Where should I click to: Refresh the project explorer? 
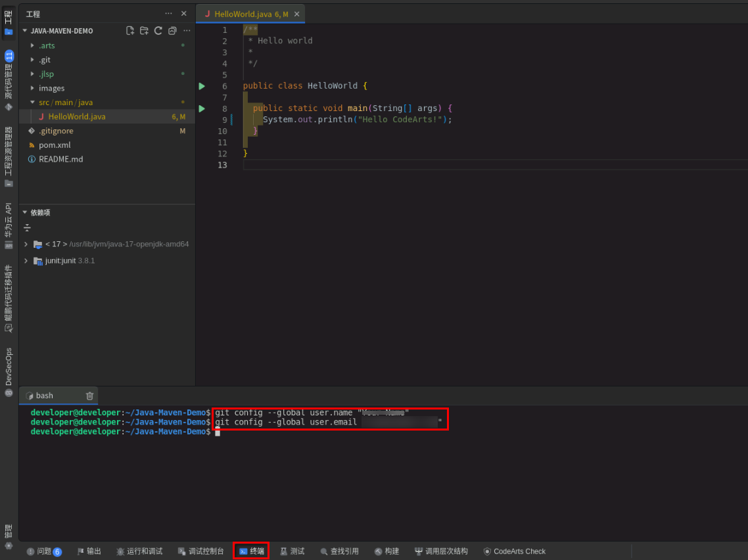[158, 30]
